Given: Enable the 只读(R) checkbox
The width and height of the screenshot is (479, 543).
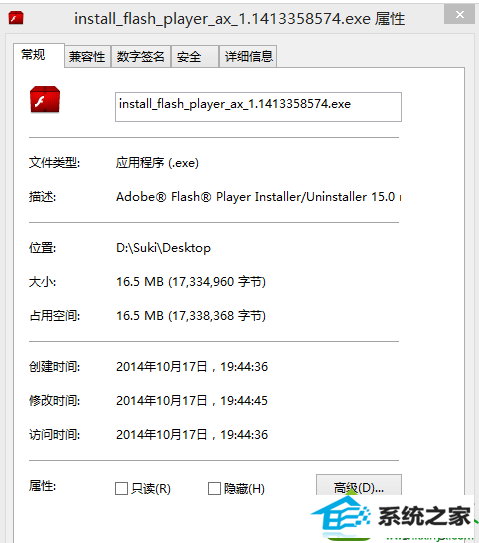Looking at the screenshot, I should click(122, 489).
